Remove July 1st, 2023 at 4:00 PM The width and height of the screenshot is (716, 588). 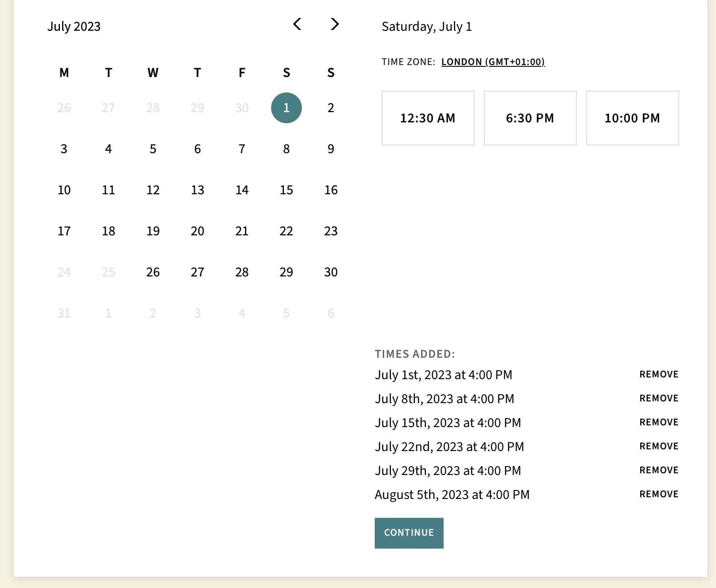[x=659, y=374]
